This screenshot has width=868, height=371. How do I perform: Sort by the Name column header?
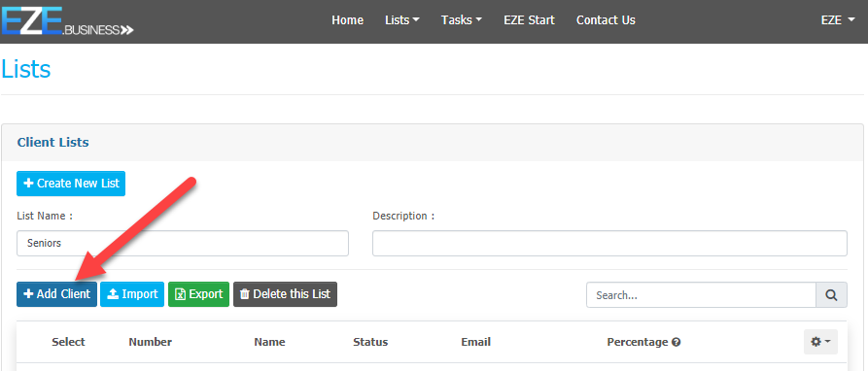(x=269, y=342)
